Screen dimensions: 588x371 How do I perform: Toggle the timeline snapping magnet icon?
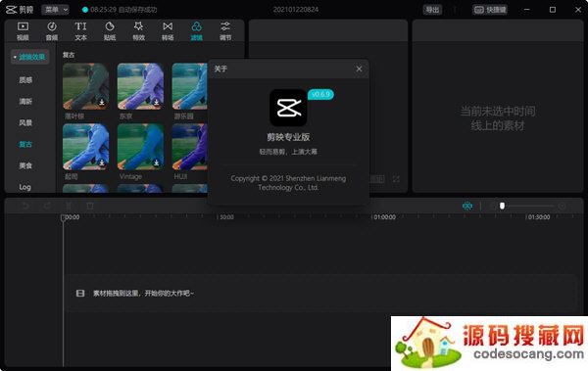click(467, 206)
